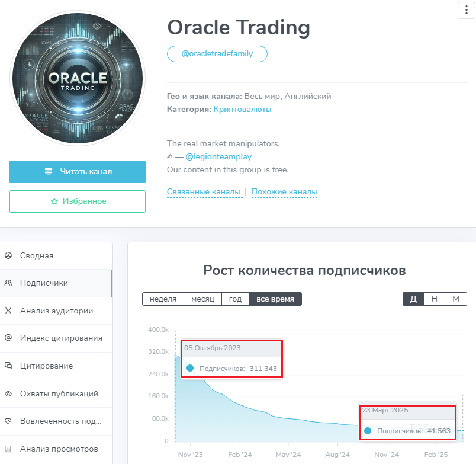The width and height of the screenshot is (476, 464).
Task: Click the Сводная sidebar icon
Action: click(x=8, y=256)
